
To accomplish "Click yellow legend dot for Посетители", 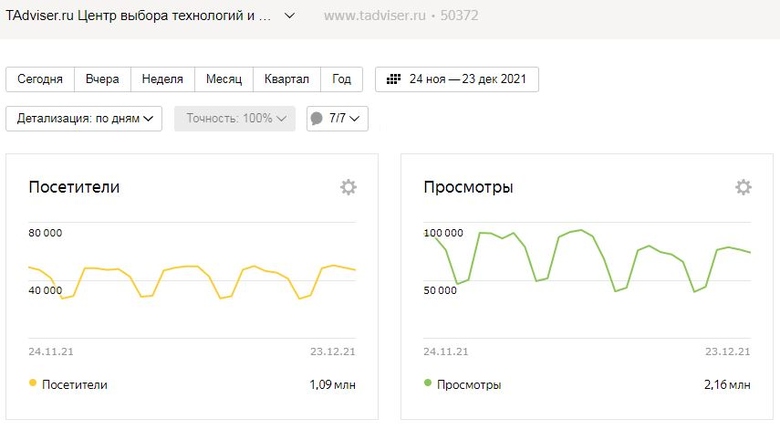I will click(33, 383).
